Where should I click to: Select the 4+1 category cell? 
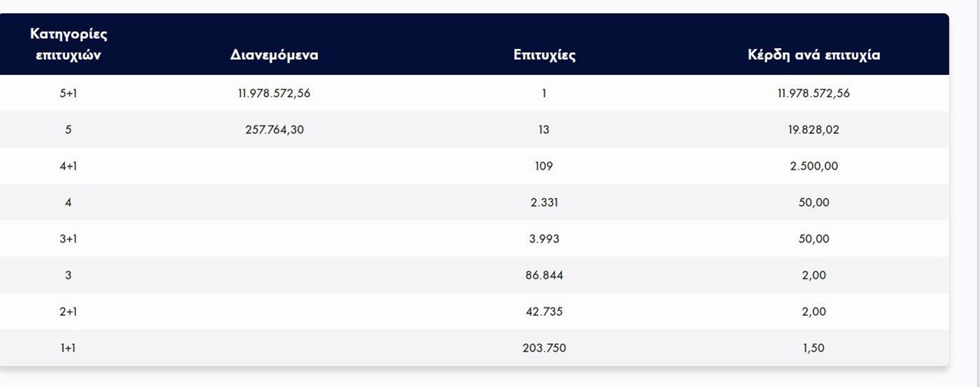(x=68, y=166)
